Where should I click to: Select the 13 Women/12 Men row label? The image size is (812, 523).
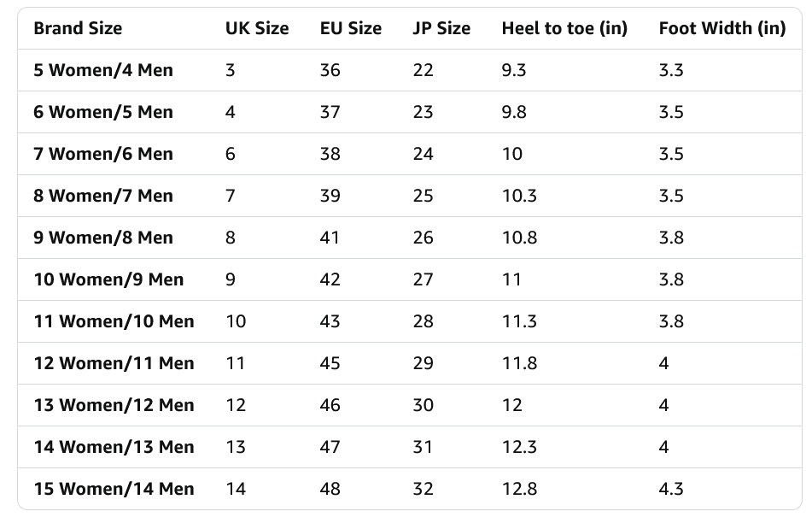coord(114,405)
